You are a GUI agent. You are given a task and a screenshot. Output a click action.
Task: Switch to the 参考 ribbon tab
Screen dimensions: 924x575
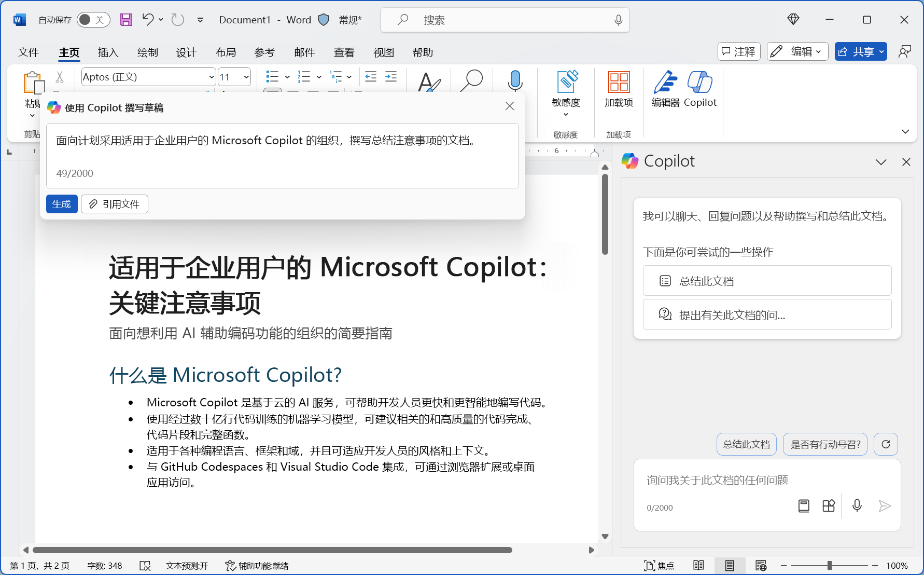tap(265, 52)
